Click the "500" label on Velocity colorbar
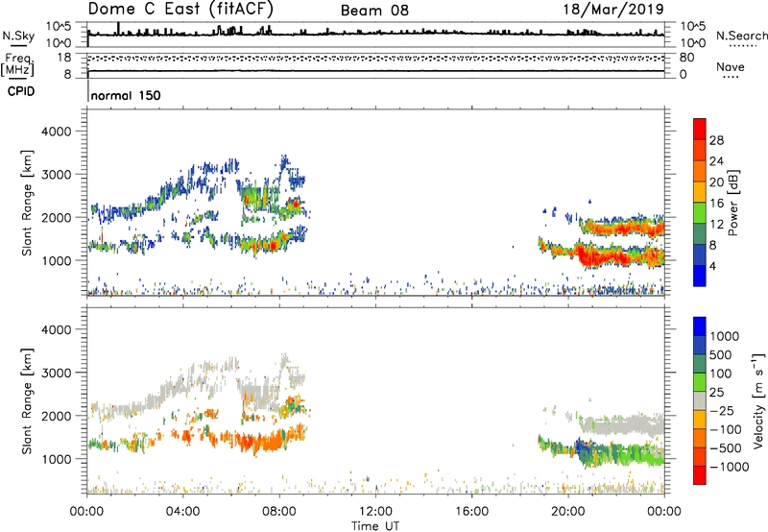The width and height of the screenshot is (768, 532). (x=721, y=355)
